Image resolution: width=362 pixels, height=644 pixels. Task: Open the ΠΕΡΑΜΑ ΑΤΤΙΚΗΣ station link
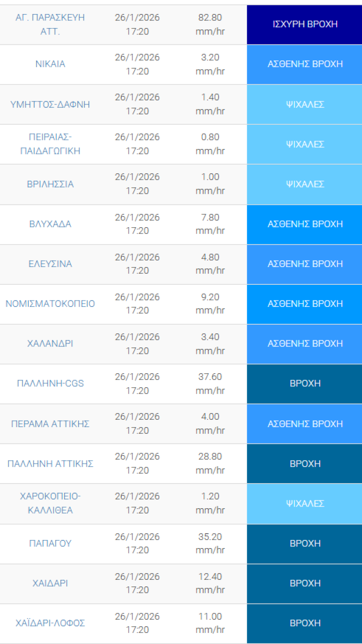pyautogui.click(x=50, y=424)
